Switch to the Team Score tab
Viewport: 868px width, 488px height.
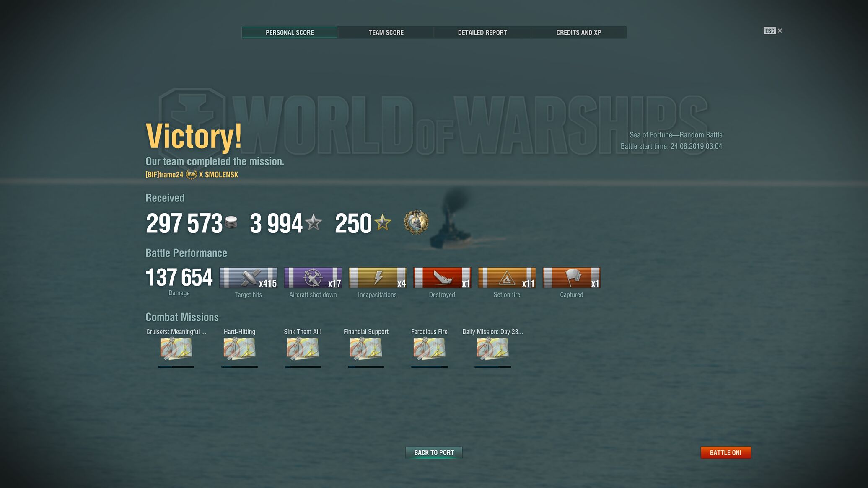(386, 32)
